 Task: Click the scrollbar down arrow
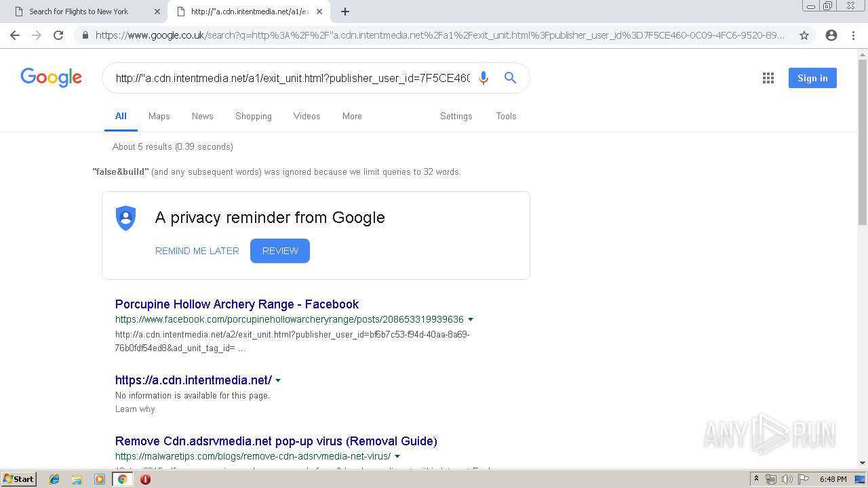tap(863, 464)
